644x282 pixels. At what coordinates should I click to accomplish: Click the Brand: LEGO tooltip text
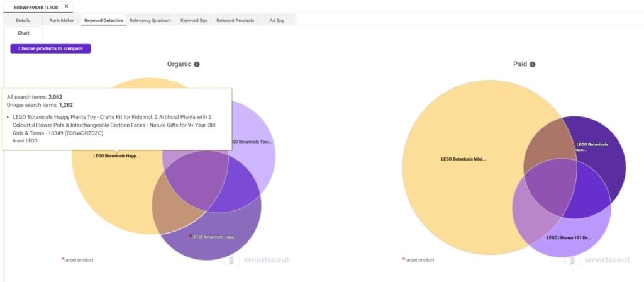[25, 140]
